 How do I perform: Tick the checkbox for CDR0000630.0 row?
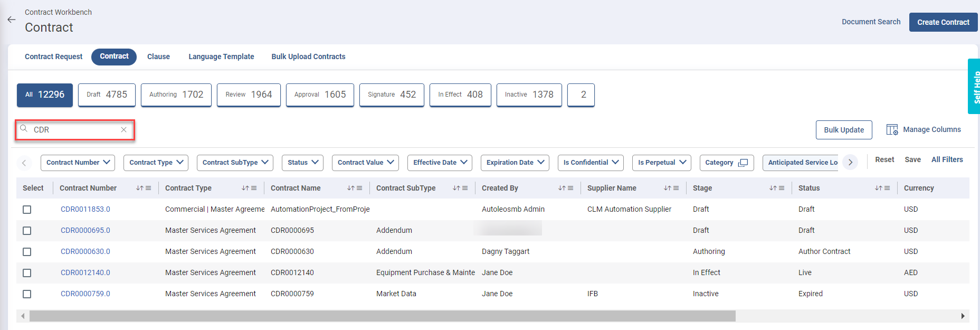27,252
